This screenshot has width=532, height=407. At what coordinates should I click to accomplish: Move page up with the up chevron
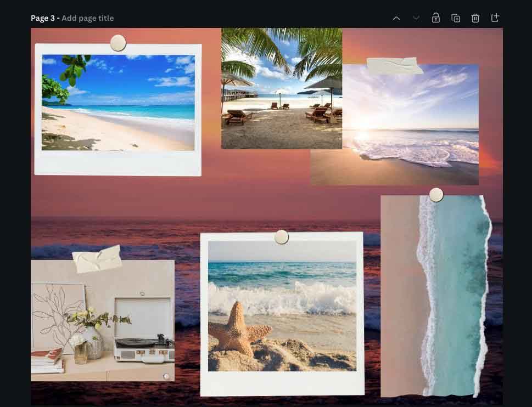(396, 18)
